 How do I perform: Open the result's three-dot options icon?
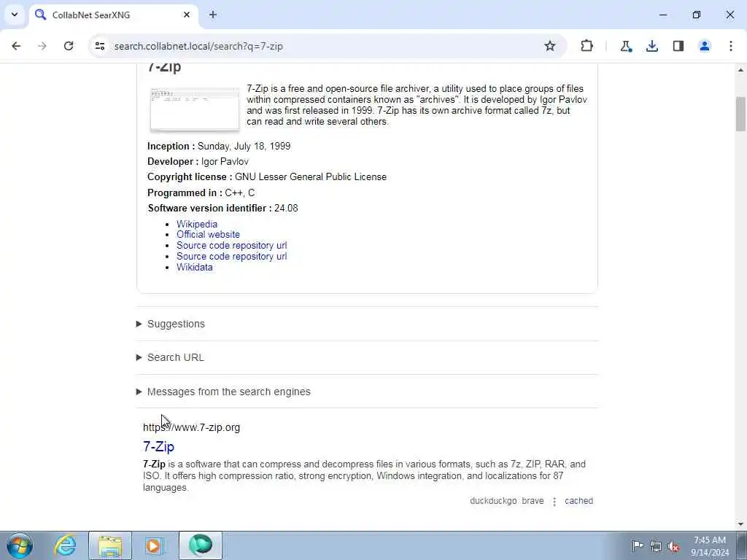[554, 502]
